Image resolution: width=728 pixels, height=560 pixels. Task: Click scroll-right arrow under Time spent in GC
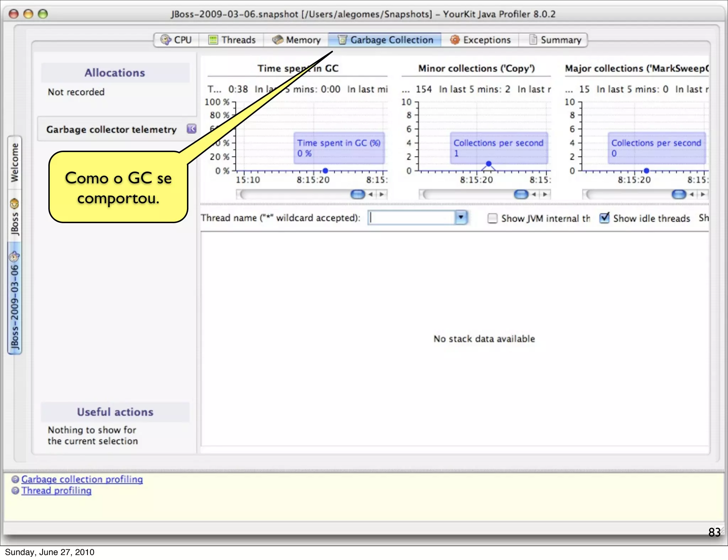(382, 194)
